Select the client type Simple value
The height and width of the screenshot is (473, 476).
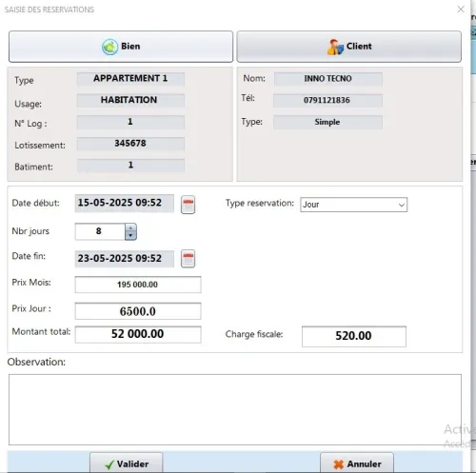(327, 122)
